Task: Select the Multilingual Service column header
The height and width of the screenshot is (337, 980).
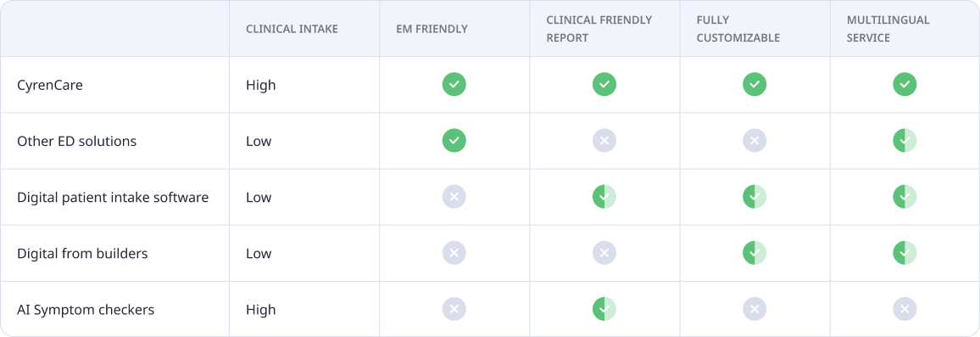Action: [x=888, y=29]
